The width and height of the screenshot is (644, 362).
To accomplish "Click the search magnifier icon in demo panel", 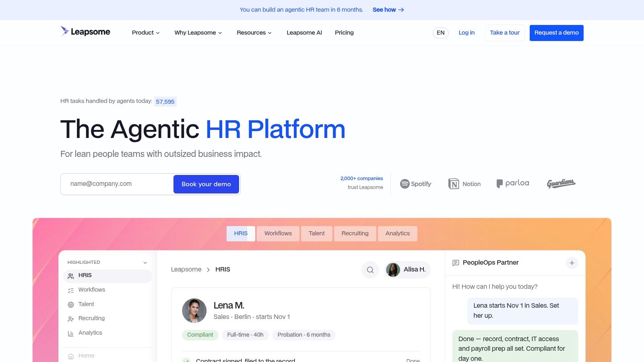I will [370, 270].
